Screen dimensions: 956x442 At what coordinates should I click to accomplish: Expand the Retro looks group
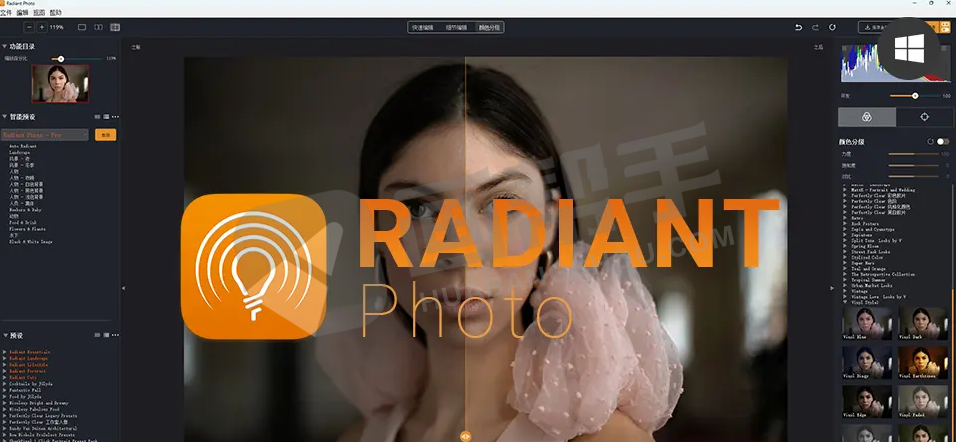pos(845,218)
